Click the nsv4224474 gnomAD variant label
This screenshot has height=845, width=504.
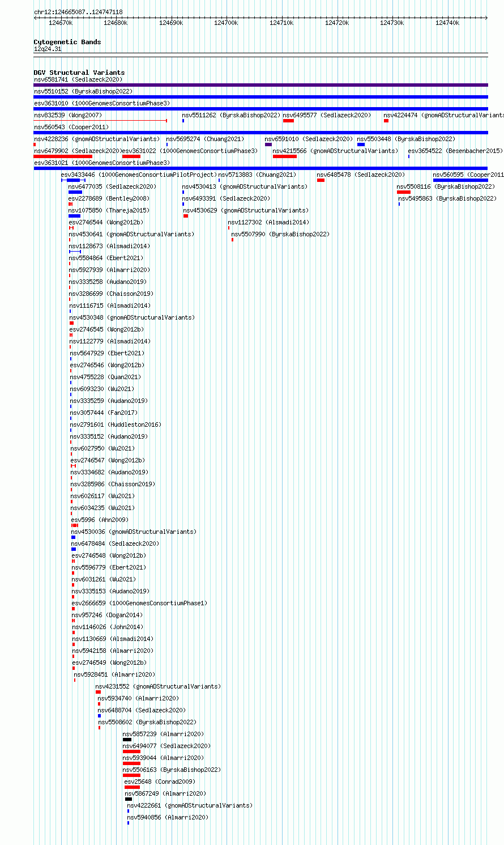click(x=443, y=115)
